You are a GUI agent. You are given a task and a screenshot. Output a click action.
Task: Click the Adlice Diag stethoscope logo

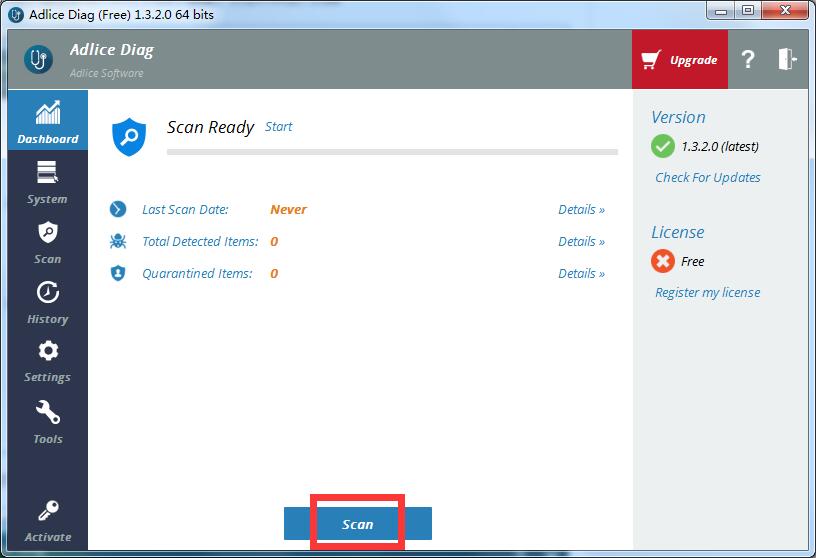pos(39,59)
